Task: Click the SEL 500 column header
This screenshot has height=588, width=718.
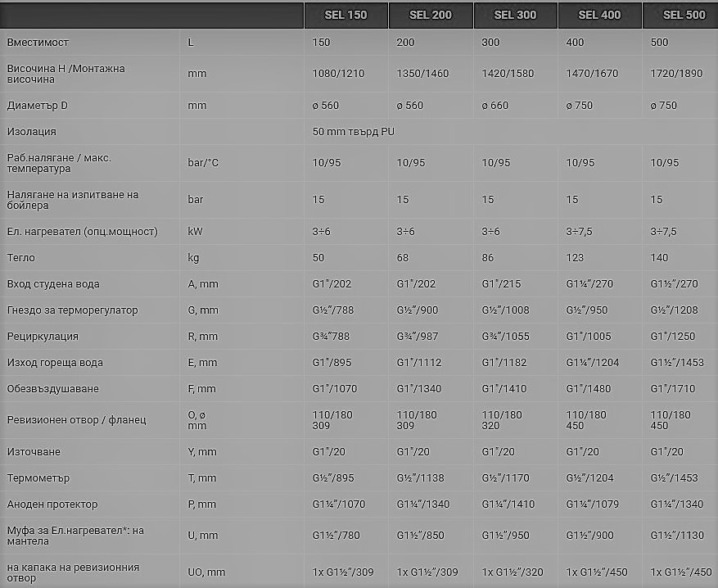Action: (x=684, y=15)
